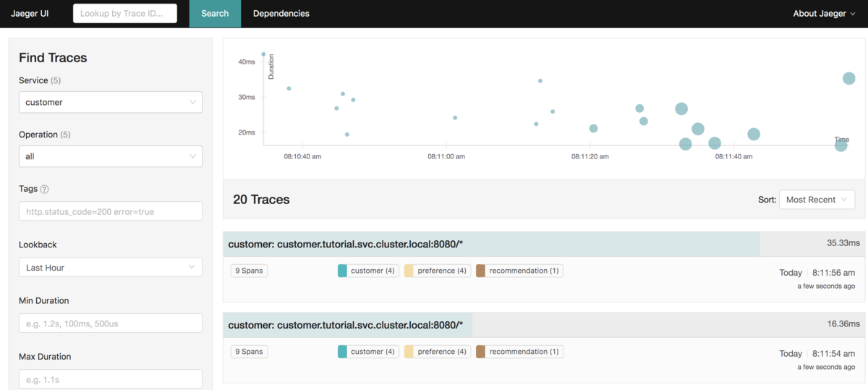This screenshot has width=868, height=390.
Task: Click the Jaeger UI logo link
Action: coord(30,14)
